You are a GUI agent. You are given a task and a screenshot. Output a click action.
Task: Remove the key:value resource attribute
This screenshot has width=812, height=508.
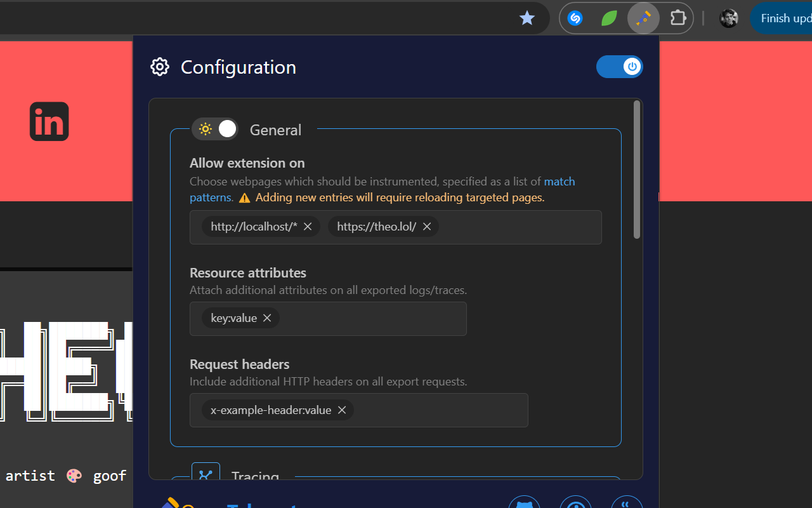pos(267,317)
